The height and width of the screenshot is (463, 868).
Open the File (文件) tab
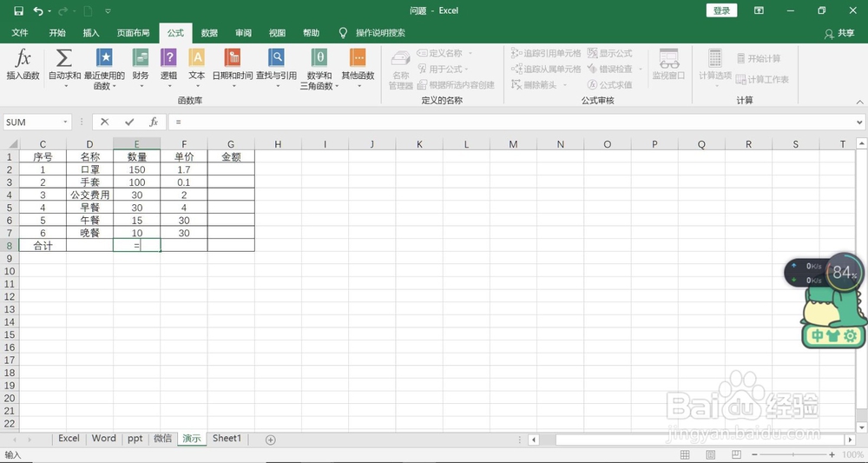(x=20, y=33)
